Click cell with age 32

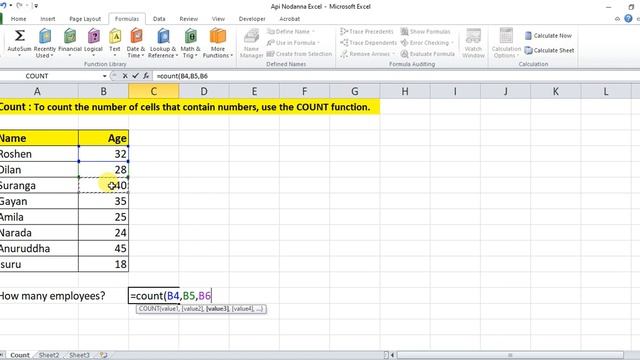103,154
